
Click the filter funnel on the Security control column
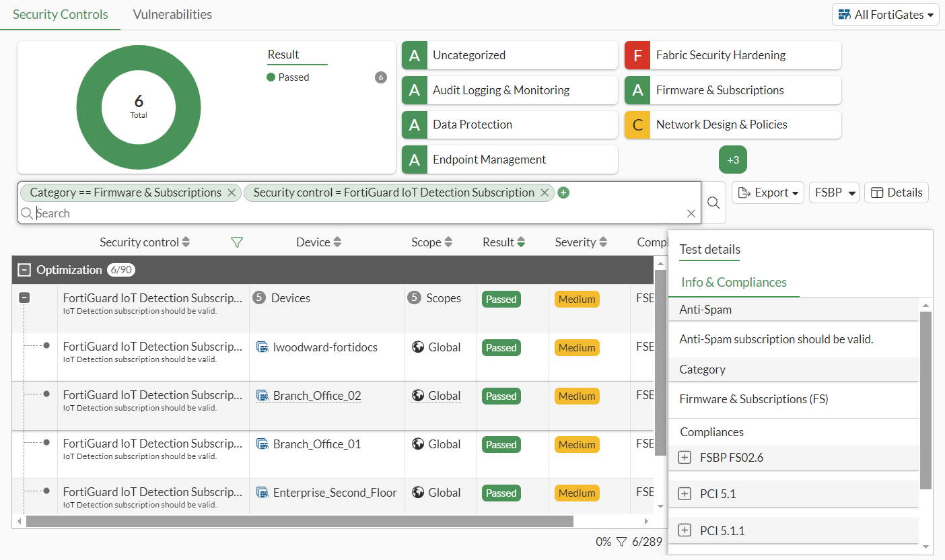(x=237, y=242)
